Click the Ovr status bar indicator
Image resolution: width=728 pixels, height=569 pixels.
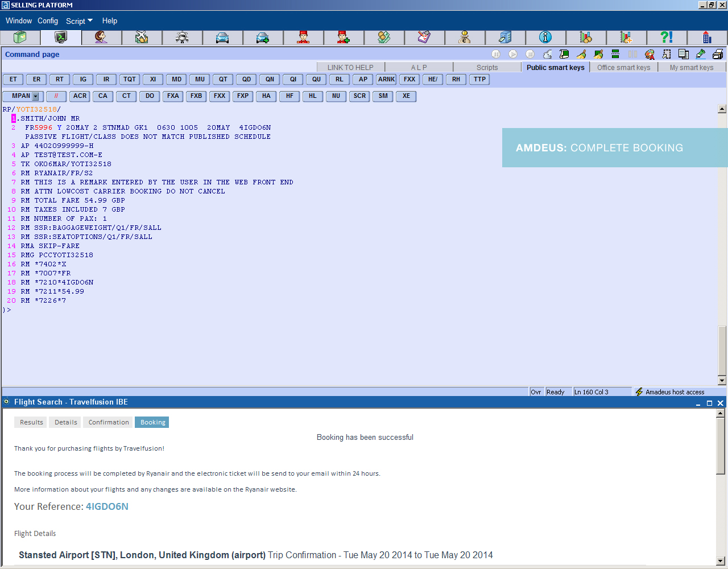536,392
